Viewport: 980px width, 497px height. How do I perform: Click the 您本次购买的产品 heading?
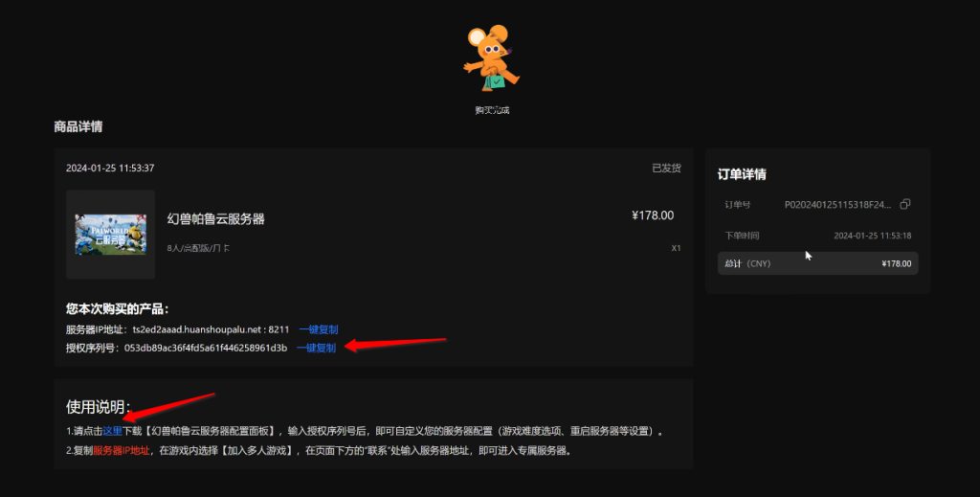(x=117, y=308)
